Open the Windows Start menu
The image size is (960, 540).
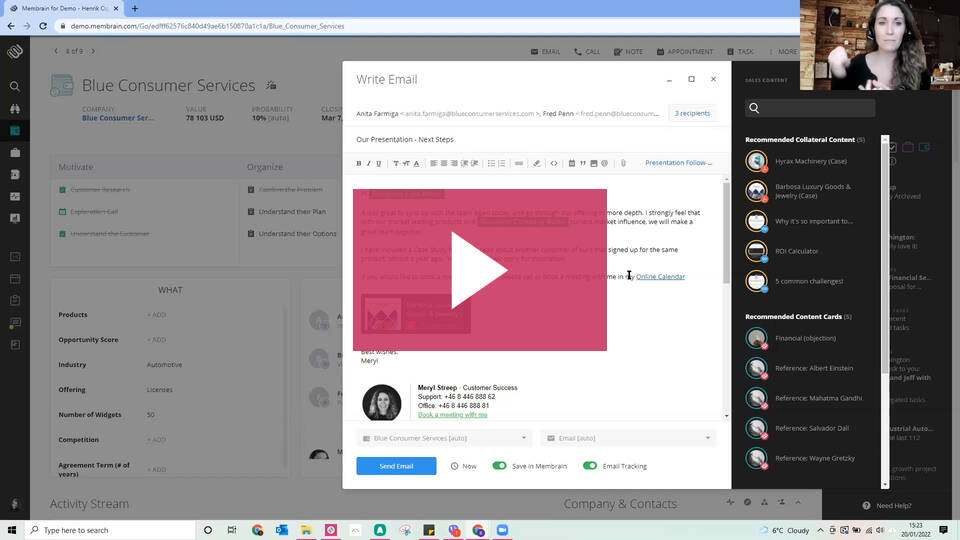click(12, 530)
